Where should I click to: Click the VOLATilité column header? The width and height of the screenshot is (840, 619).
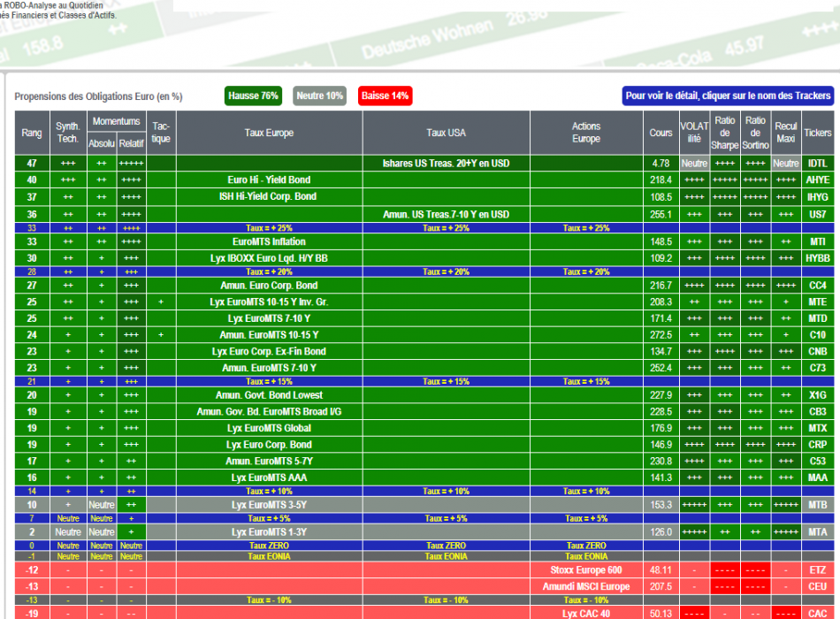(694, 133)
